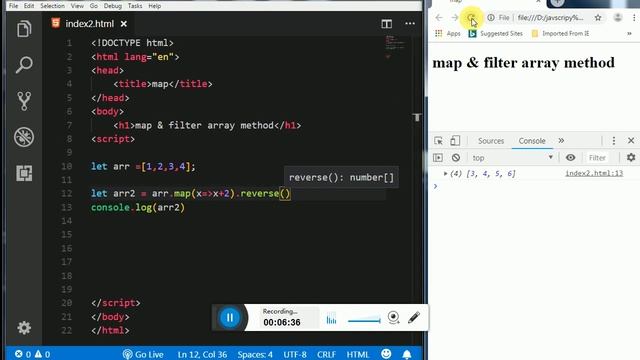Click the notifications bell icon
Screen dimensions: 640x360
click(407, 354)
